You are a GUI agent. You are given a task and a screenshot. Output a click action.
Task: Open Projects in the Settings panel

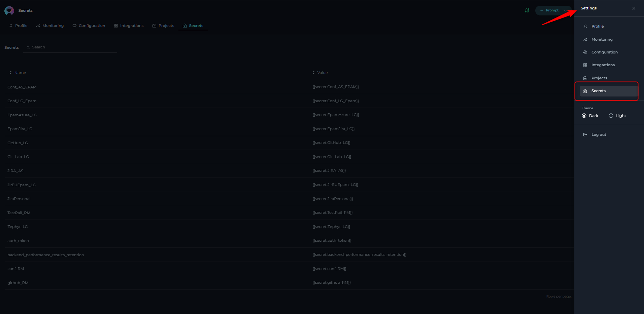[x=609, y=78]
